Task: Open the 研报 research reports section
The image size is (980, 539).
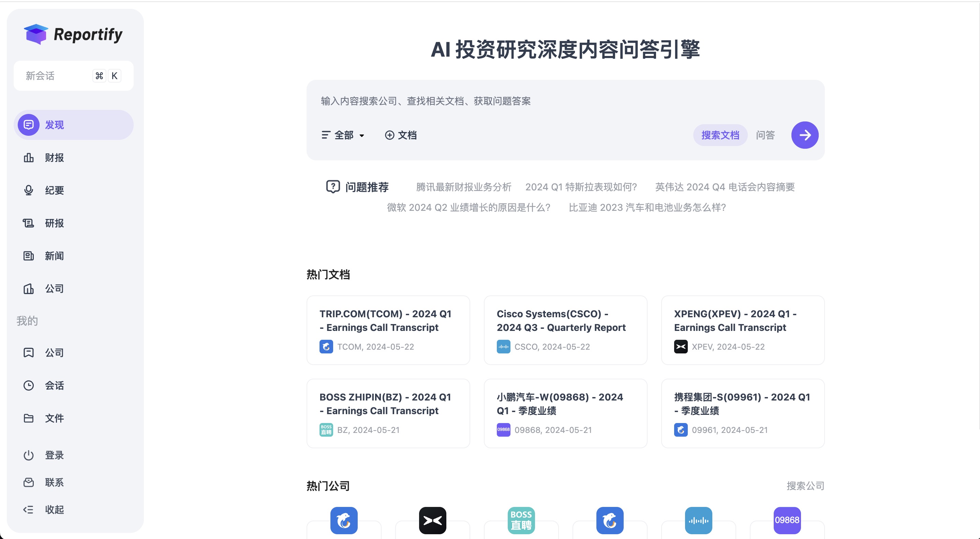Action: point(73,223)
